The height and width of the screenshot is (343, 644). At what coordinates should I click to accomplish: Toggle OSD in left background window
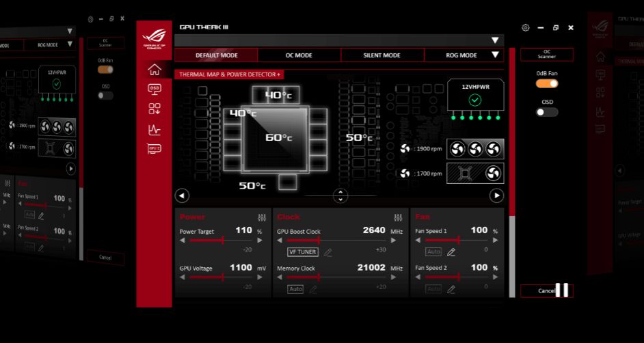[x=105, y=95]
